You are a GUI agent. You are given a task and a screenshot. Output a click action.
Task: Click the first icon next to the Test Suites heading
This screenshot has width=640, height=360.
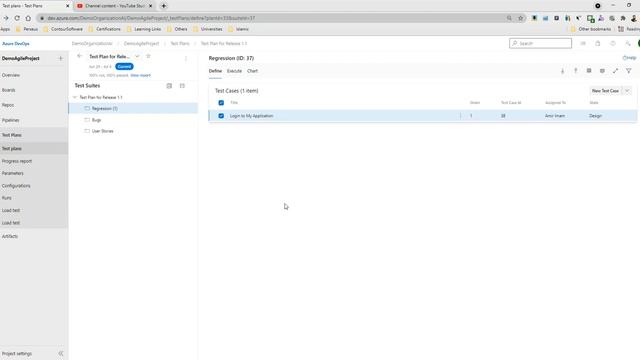tap(169, 86)
